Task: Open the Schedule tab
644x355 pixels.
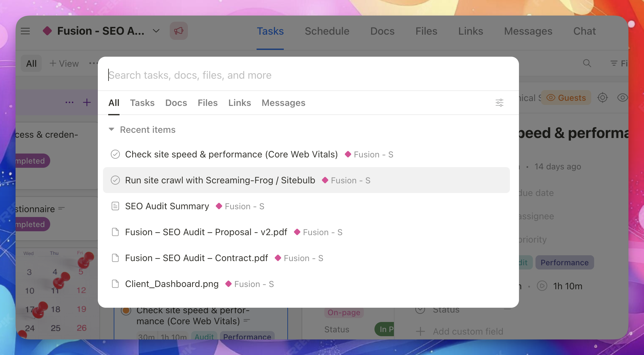Action: 327,31
